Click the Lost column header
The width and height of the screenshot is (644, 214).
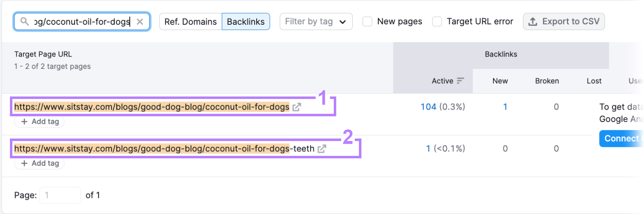[594, 81]
